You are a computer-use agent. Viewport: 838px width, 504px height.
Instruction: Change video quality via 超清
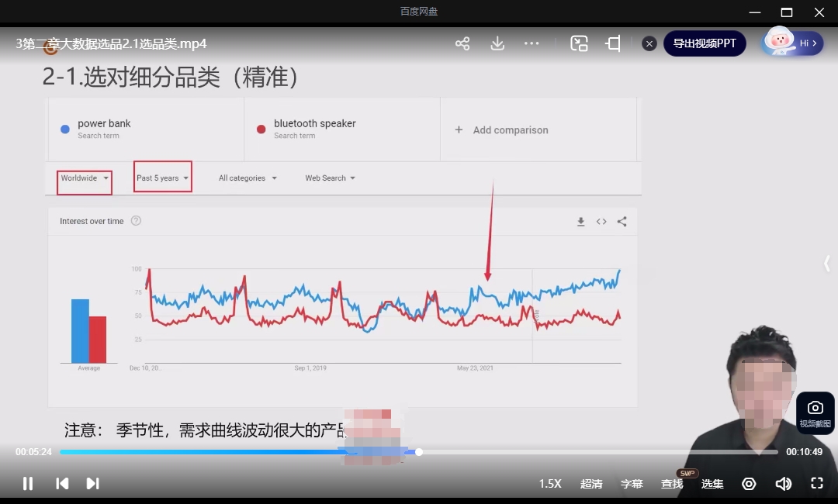[x=591, y=483]
